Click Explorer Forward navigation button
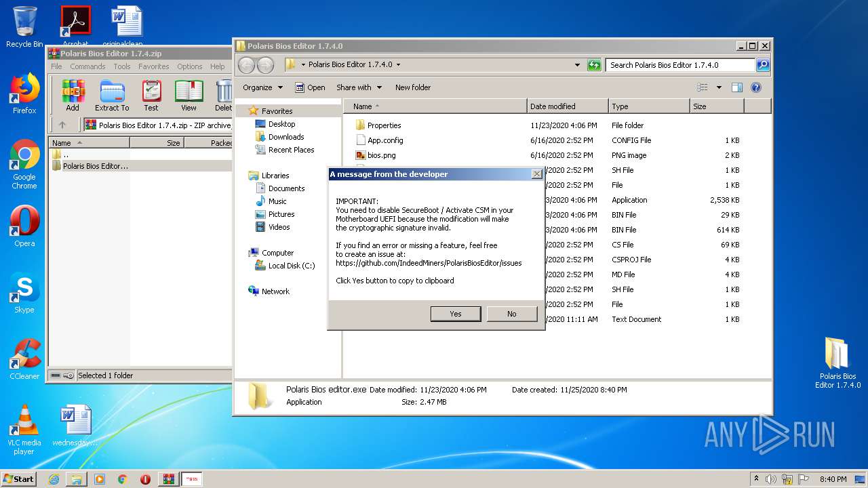This screenshot has width=868, height=488. [x=265, y=65]
